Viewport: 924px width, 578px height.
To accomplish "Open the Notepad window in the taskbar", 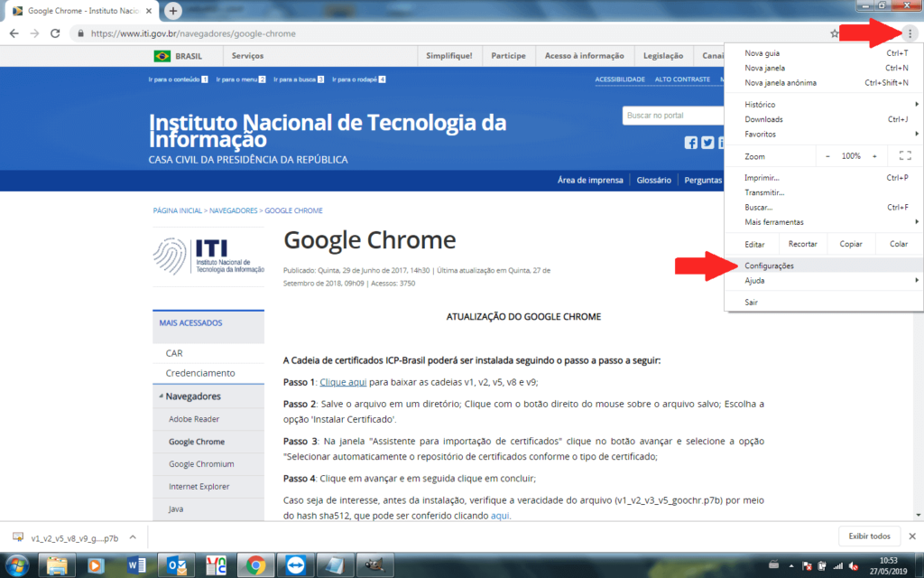I will 335,565.
